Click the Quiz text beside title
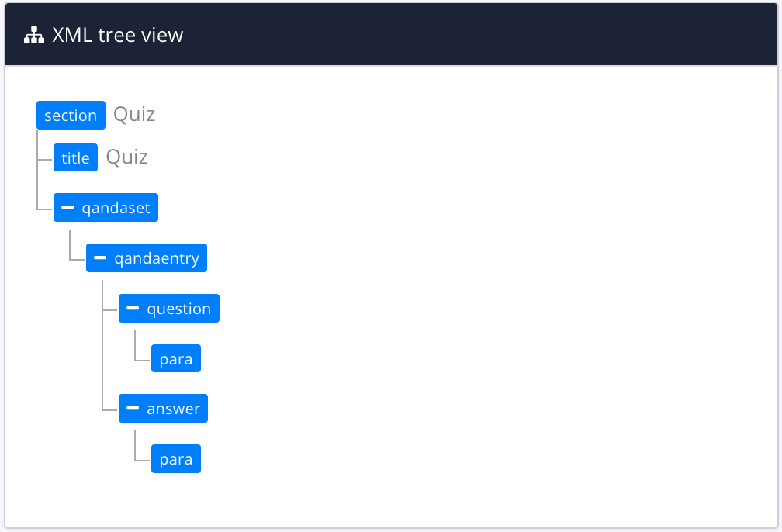782x532 pixels. (127, 157)
